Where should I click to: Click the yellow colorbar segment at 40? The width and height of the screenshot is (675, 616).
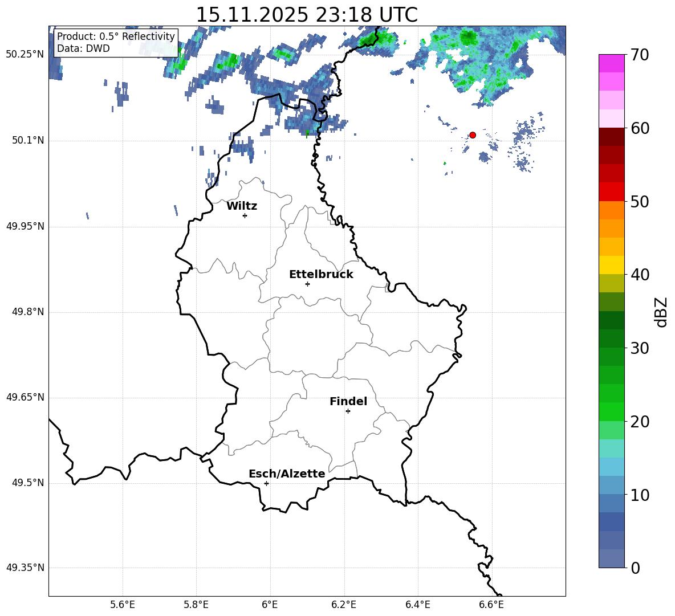point(612,265)
